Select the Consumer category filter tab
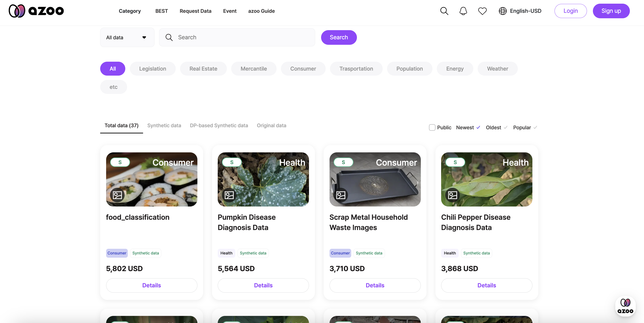Image resolution: width=644 pixels, height=323 pixels. 303,68
